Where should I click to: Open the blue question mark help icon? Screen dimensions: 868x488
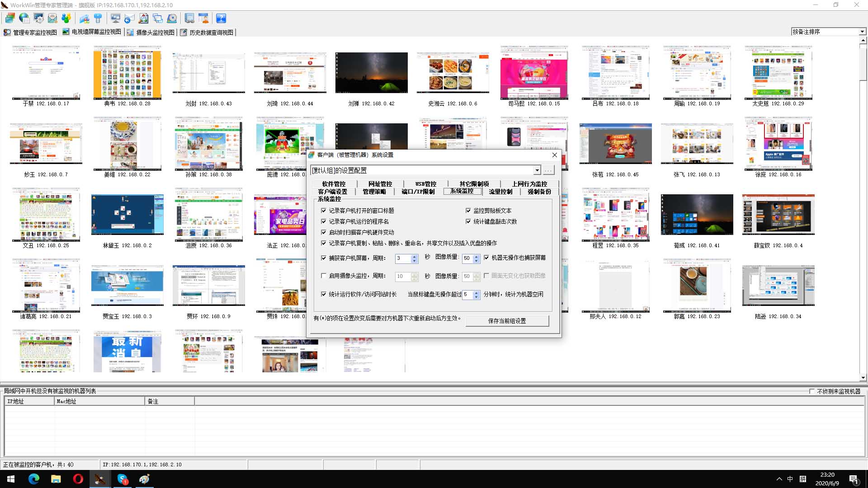point(221,18)
